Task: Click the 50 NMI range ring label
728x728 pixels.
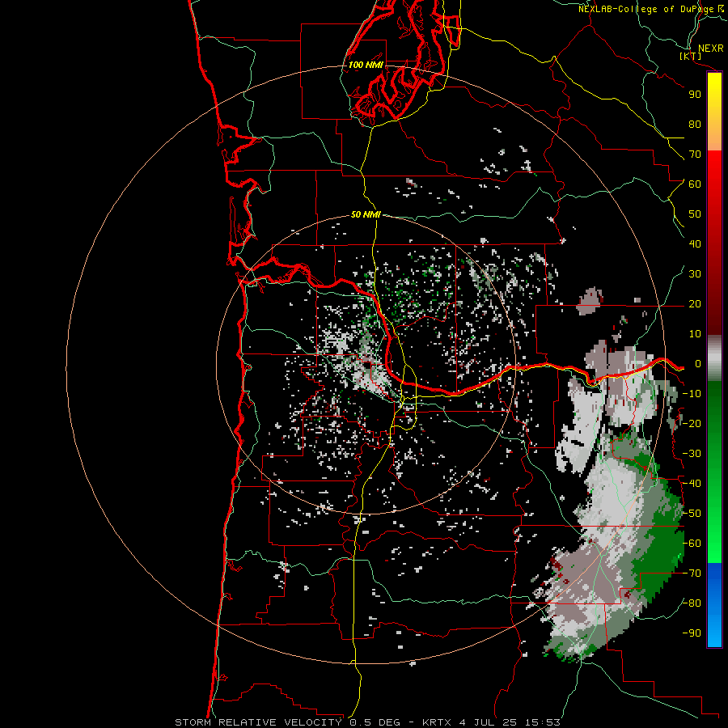Action: pos(366,214)
